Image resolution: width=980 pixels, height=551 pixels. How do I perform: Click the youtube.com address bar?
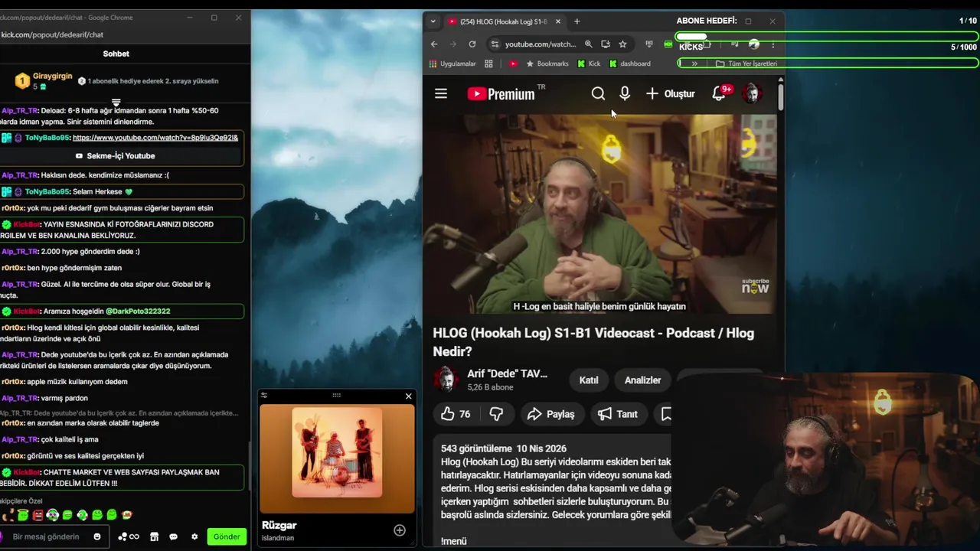click(x=541, y=44)
